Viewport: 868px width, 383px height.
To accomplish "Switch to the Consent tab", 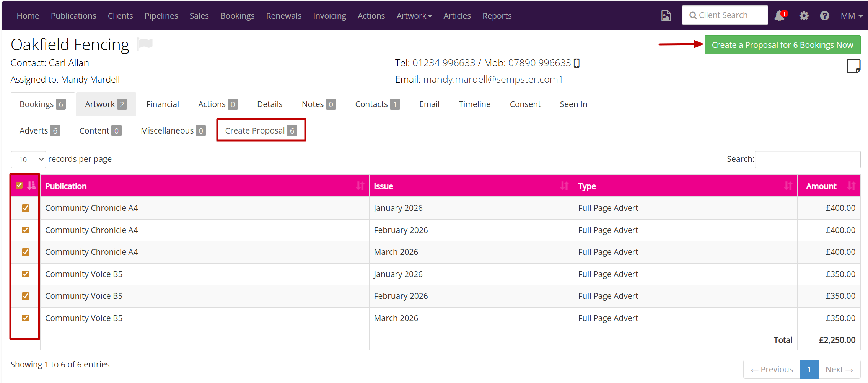I will tap(525, 104).
